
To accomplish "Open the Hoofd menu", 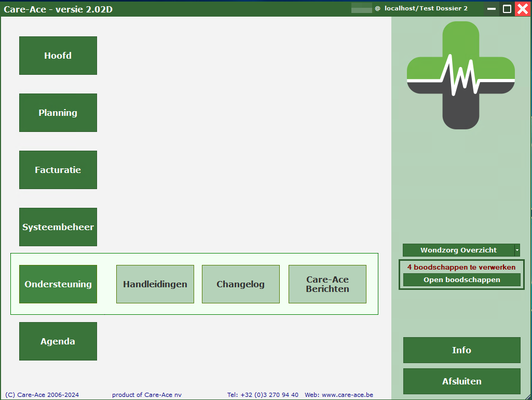I will pos(58,56).
